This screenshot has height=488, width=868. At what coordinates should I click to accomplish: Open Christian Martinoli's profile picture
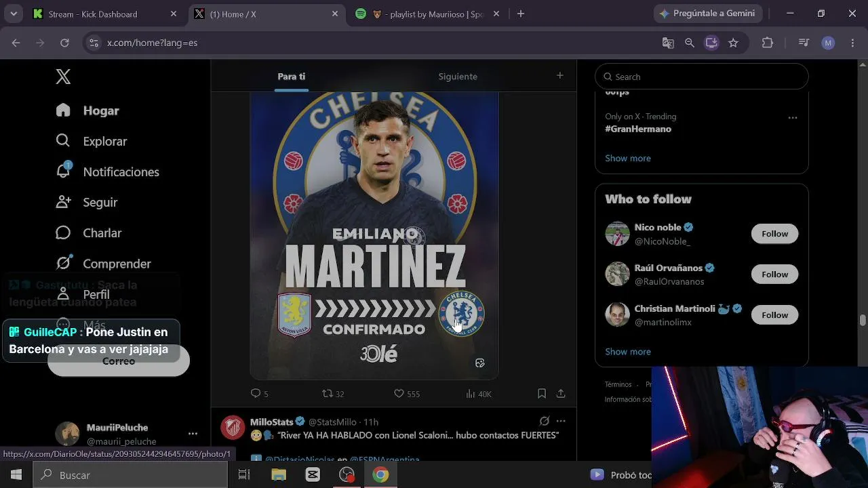(x=617, y=315)
